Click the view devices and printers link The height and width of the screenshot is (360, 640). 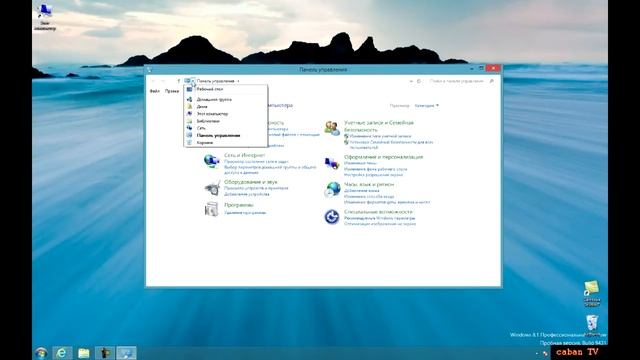tap(256, 188)
